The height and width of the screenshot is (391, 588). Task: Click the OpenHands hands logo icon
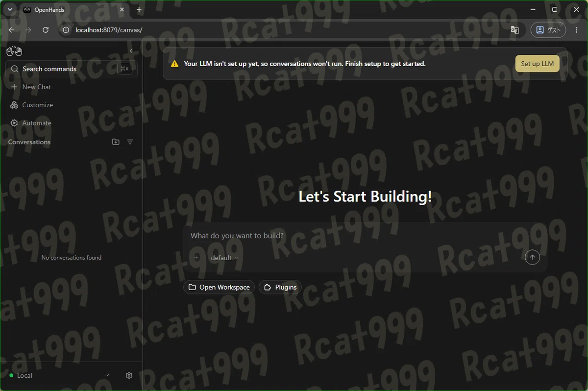(x=14, y=51)
